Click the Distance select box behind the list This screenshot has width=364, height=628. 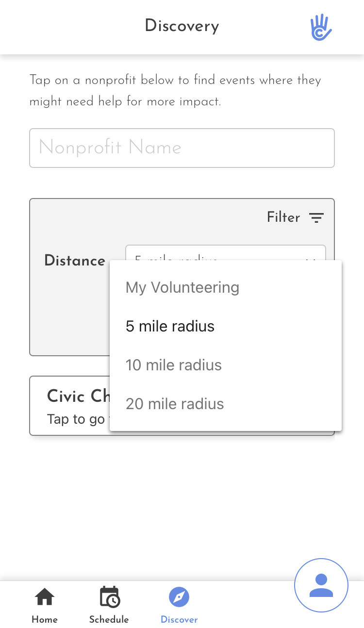pyautogui.click(x=225, y=253)
